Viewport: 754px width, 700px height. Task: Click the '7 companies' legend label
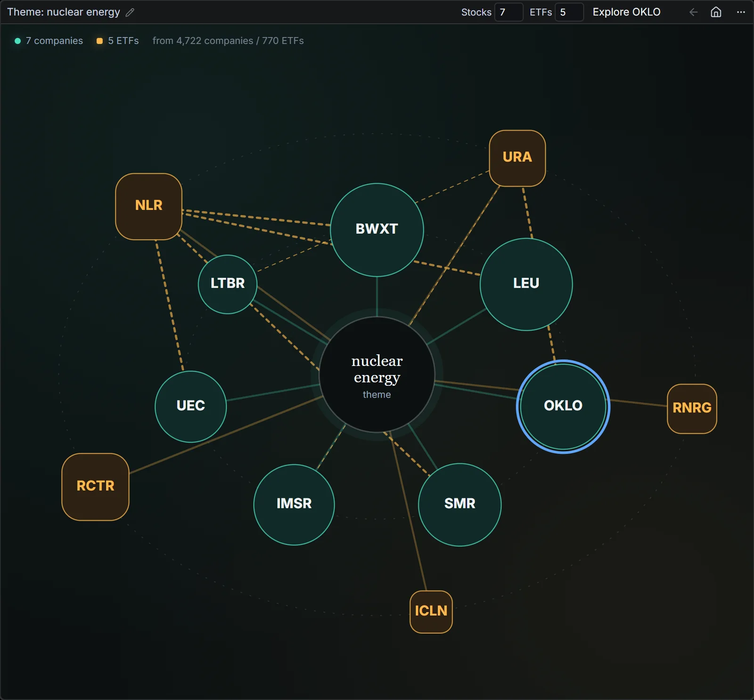(54, 41)
